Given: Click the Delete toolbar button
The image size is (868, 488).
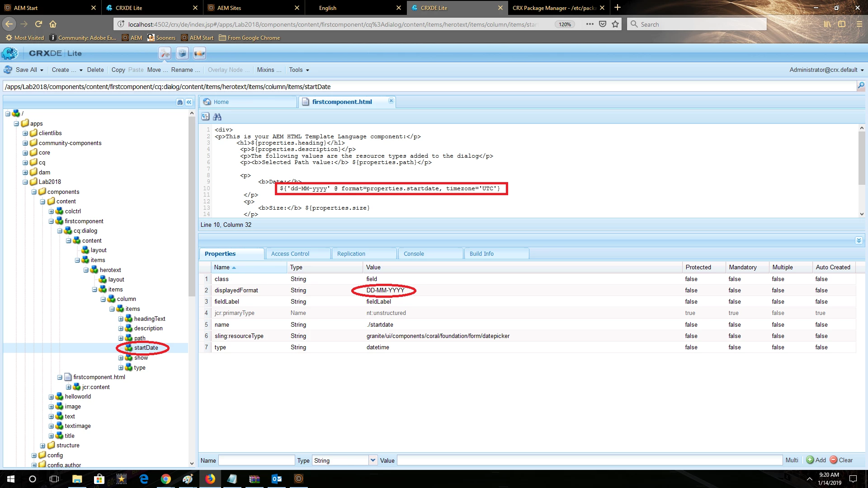Looking at the screenshot, I should (95, 70).
